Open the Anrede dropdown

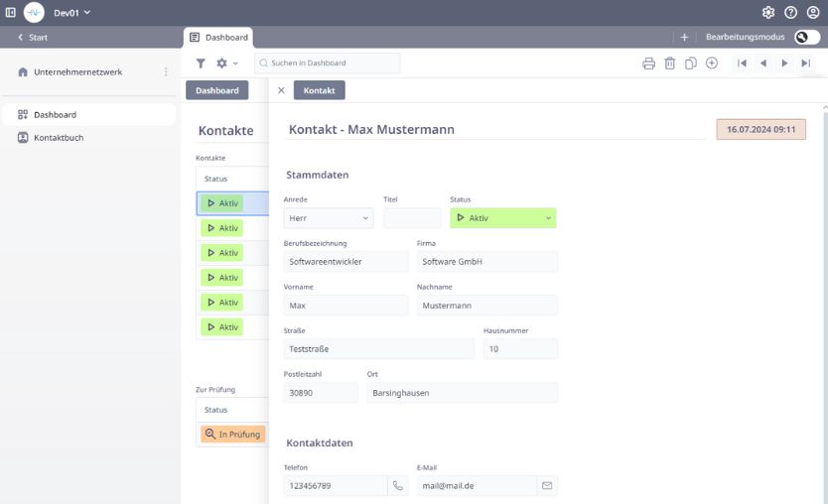(328, 218)
